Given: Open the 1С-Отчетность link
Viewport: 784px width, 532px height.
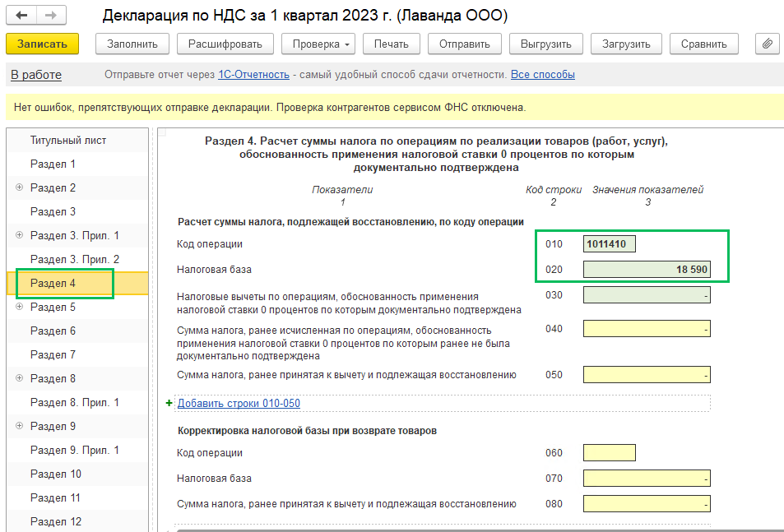Looking at the screenshot, I should click(x=253, y=75).
